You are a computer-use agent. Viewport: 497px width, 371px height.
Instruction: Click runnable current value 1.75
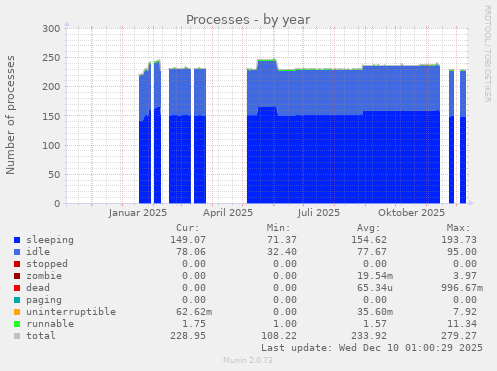(x=194, y=324)
